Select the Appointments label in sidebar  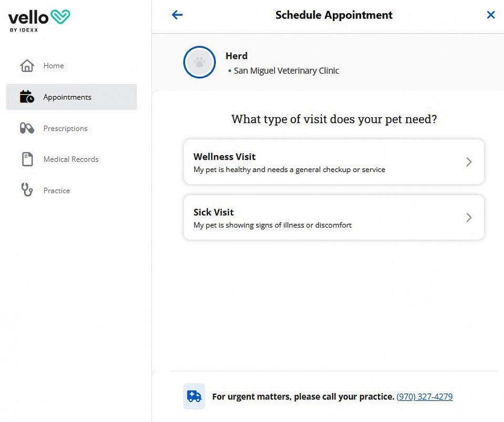coord(67,97)
